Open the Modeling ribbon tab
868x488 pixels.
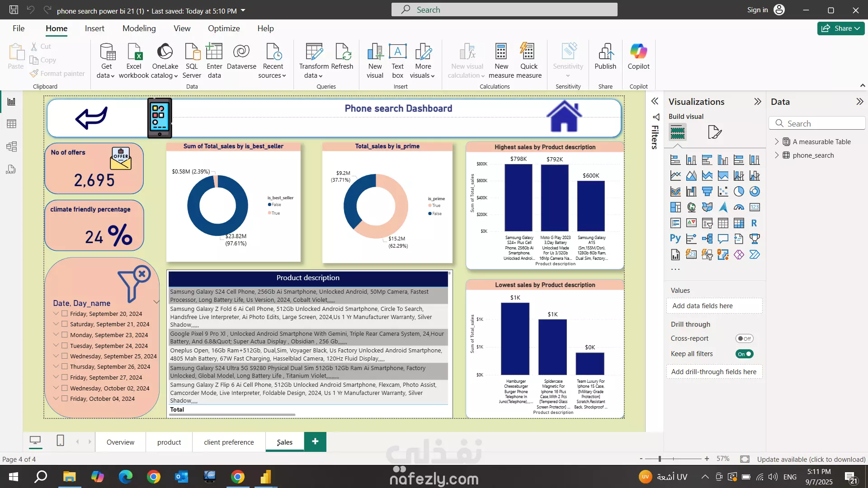[x=139, y=28]
